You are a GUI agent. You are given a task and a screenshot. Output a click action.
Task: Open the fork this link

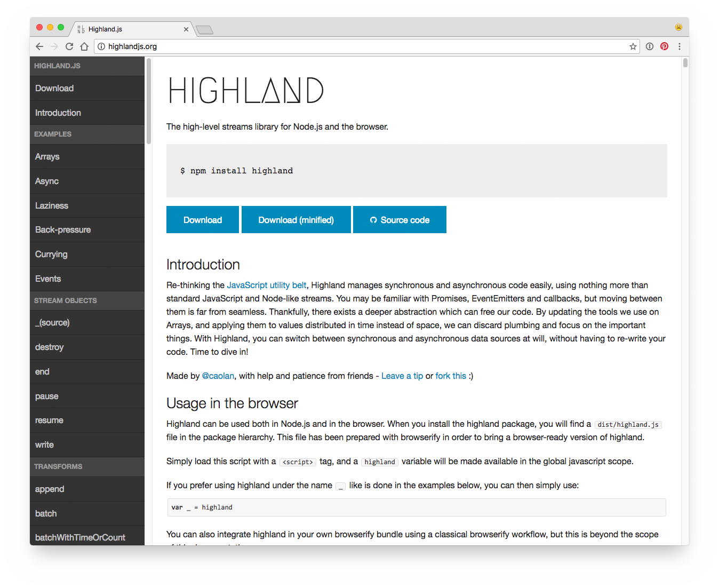point(451,376)
